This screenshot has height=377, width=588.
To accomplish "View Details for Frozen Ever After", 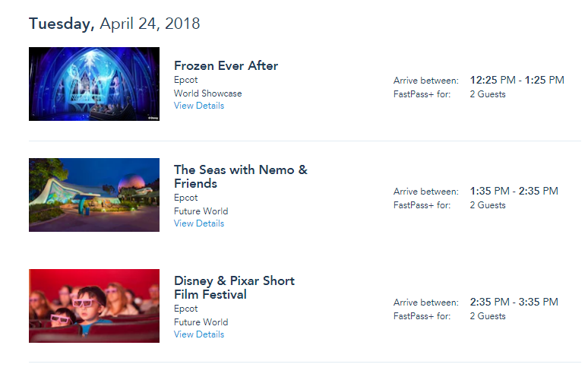I will click(199, 106).
